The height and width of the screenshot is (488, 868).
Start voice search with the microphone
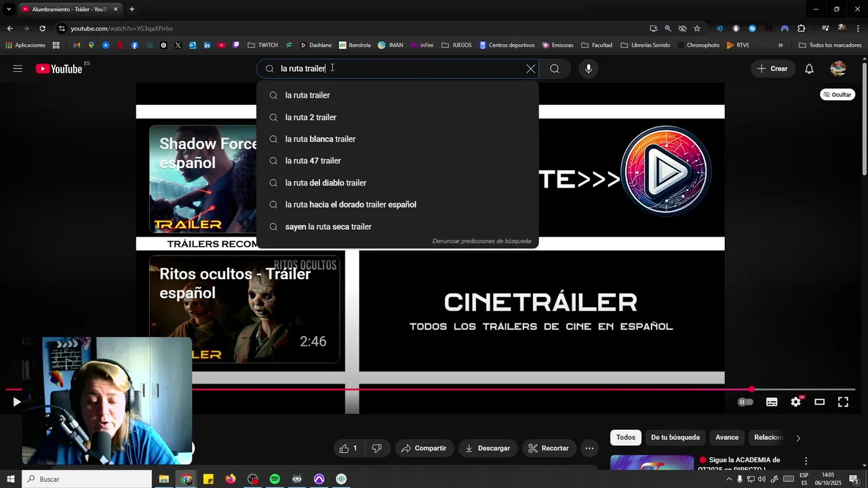(588, 68)
